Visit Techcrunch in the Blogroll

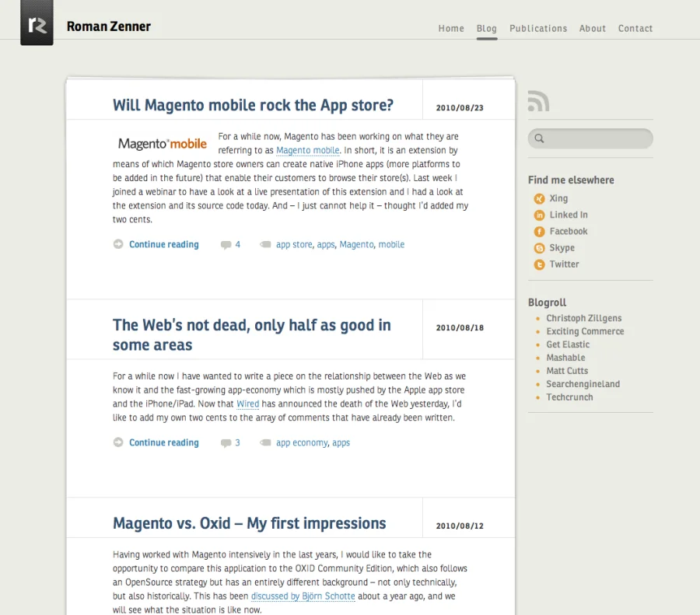pos(569,397)
